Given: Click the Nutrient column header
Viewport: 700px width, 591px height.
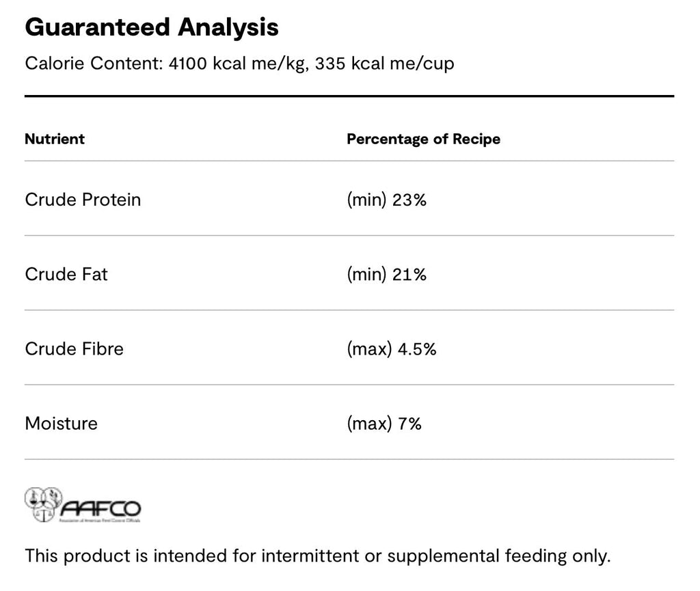Looking at the screenshot, I should click(x=55, y=139).
